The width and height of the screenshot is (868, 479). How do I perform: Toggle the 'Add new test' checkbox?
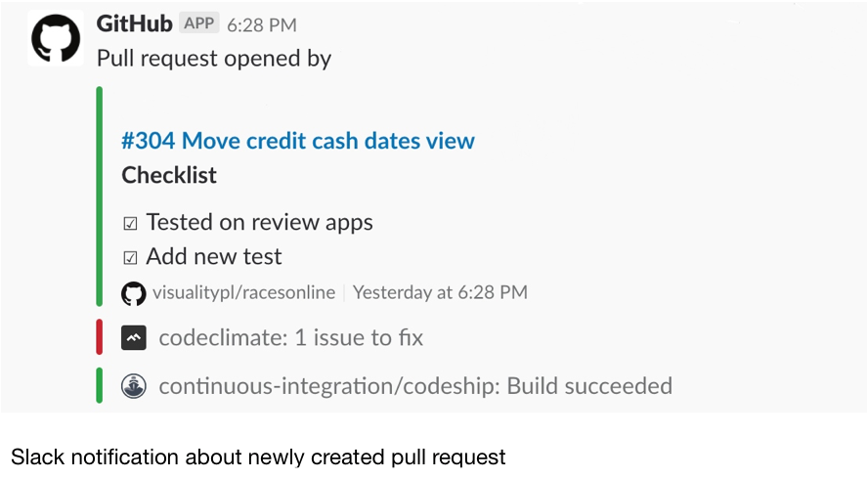[x=131, y=258]
